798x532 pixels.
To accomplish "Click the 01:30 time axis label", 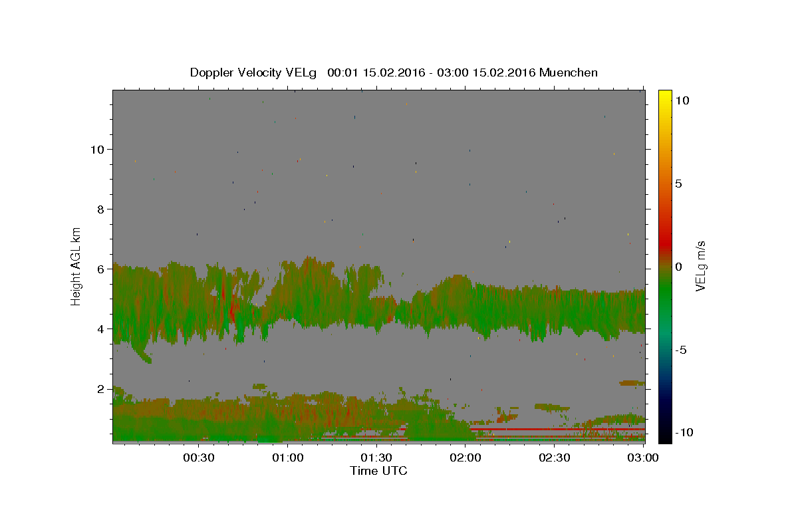I will 376,458.
